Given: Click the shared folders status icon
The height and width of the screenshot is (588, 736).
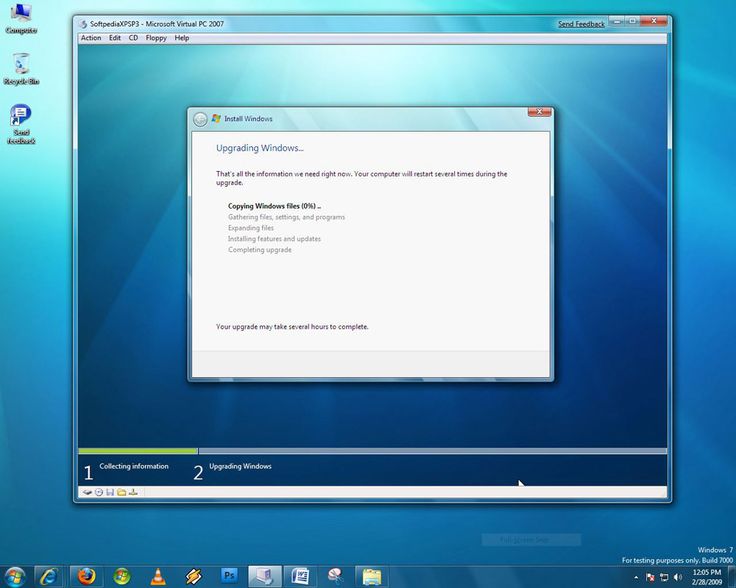Looking at the screenshot, I should pyautogui.click(x=122, y=492).
